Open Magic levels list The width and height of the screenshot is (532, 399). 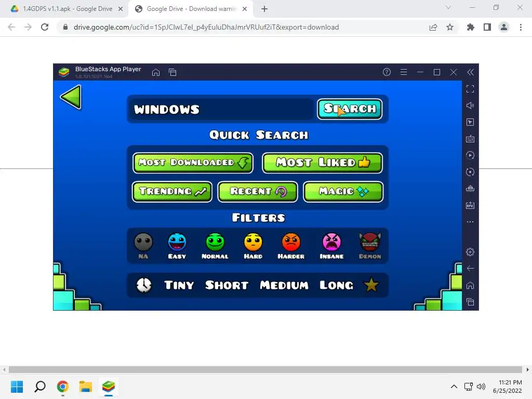[343, 192]
